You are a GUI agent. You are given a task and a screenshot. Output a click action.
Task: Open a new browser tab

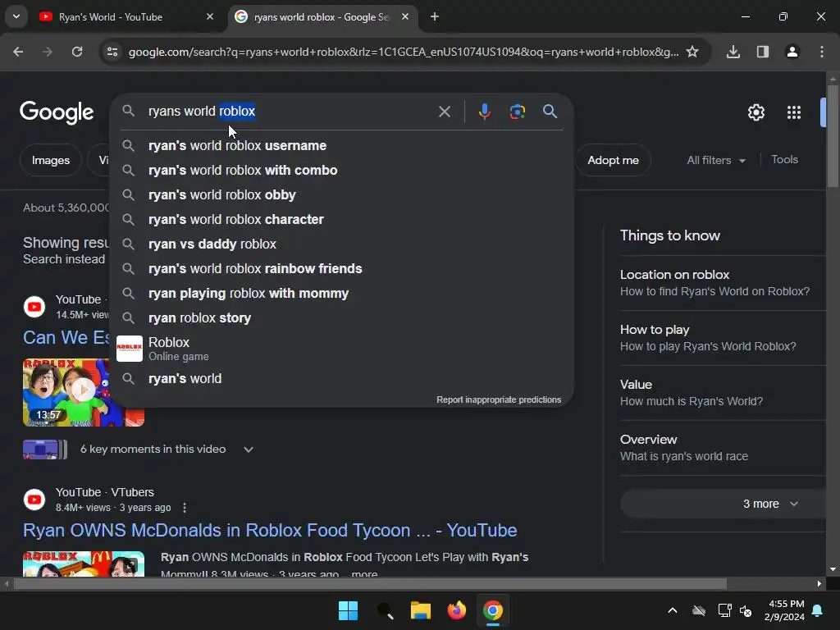pos(435,16)
